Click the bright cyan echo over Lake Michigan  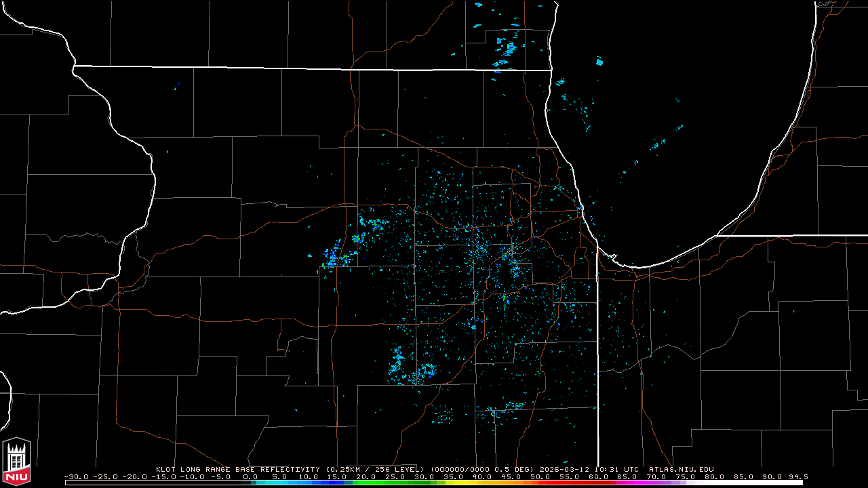click(599, 62)
